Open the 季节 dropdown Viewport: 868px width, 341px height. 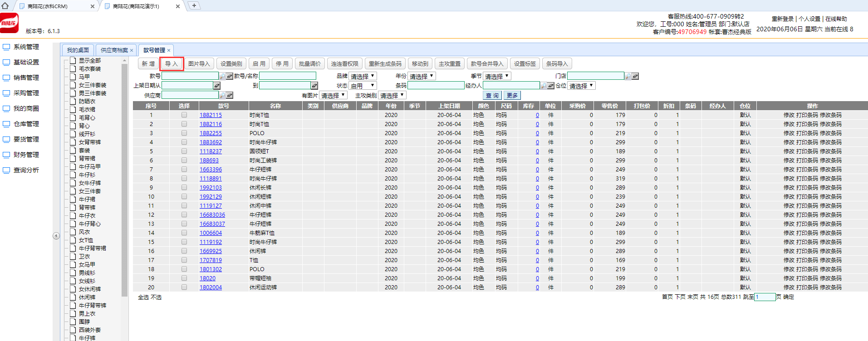pyautogui.click(x=497, y=76)
